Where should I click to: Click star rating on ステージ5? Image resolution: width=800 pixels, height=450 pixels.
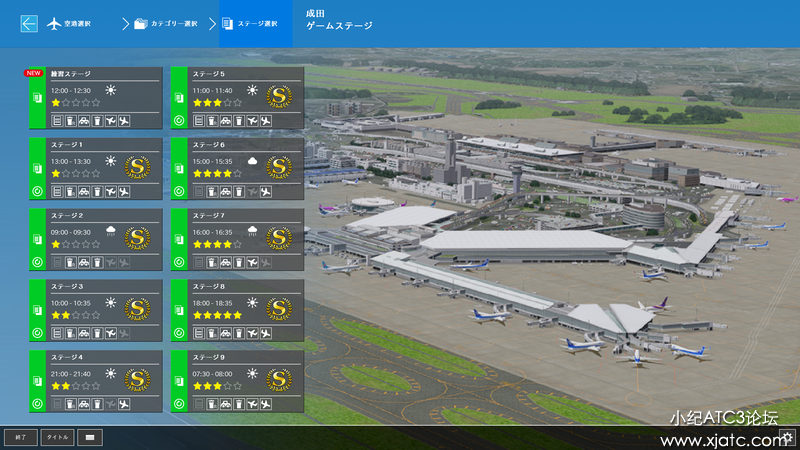coord(217,103)
